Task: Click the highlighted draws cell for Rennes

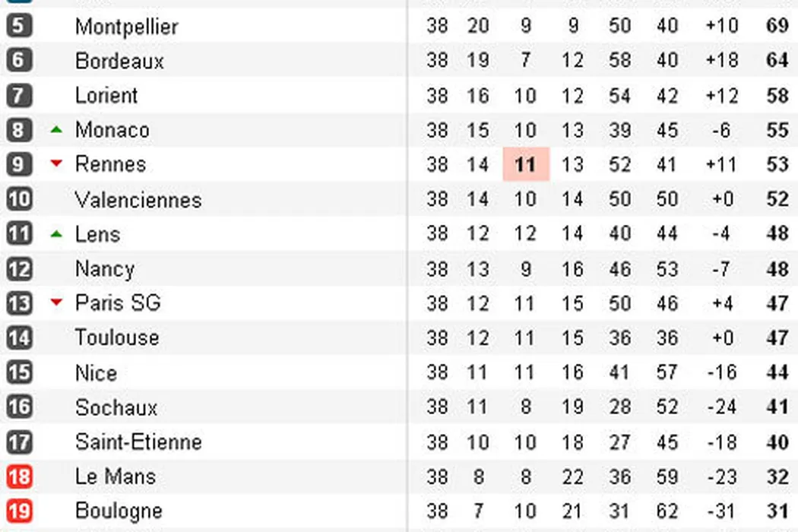Action: [525, 165]
